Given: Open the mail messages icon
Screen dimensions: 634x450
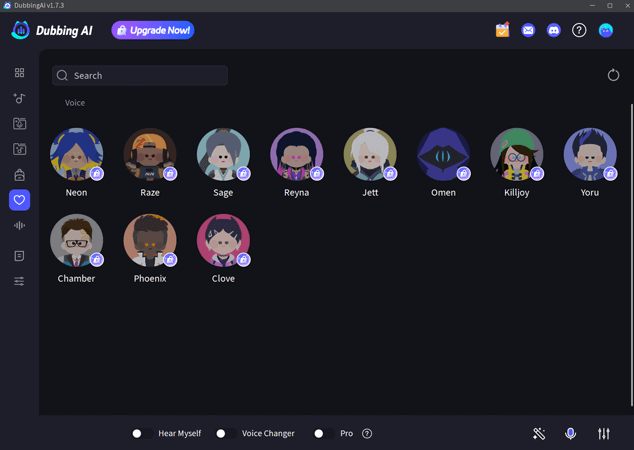Looking at the screenshot, I should [x=528, y=30].
